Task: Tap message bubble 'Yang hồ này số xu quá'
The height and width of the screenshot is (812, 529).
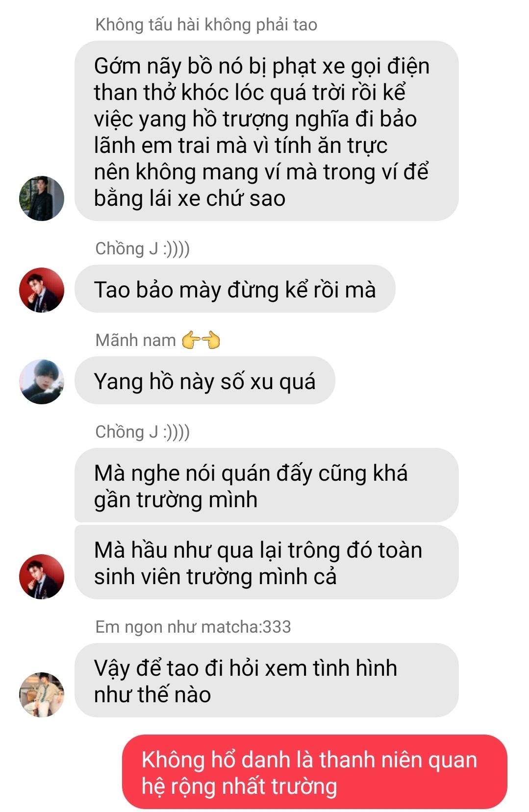Action: pos(204,381)
